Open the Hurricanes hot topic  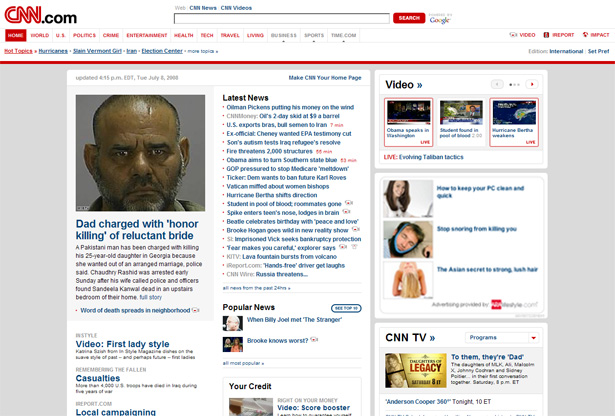(x=53, y=51)
